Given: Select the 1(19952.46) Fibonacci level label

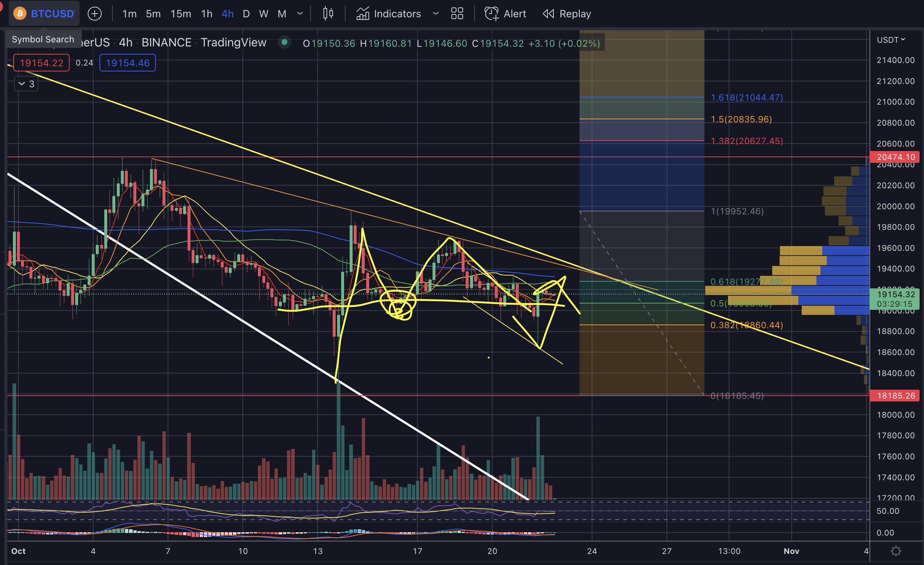Looking at the screenshot, I should (737, 211).
